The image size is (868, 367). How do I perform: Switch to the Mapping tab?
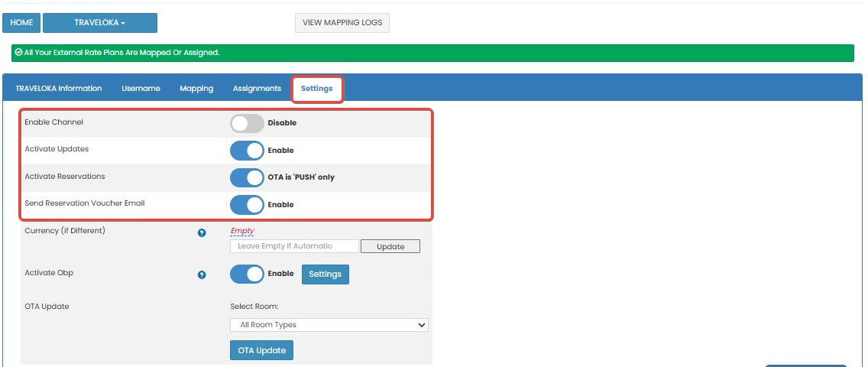(196, 89)
